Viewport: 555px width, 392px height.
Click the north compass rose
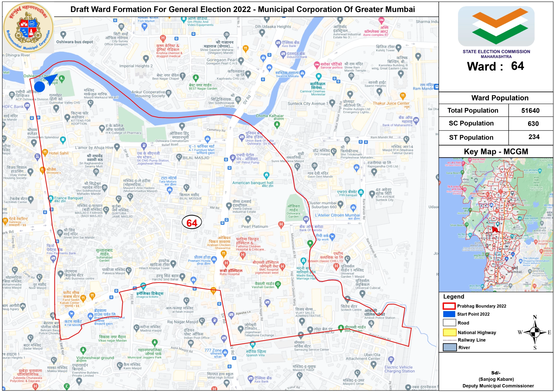(535, 333)
